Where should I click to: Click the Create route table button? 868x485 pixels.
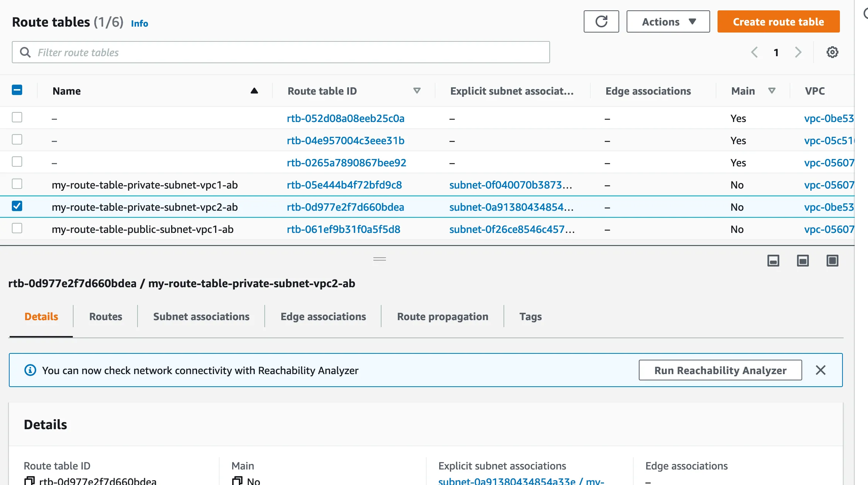[778, 22]
